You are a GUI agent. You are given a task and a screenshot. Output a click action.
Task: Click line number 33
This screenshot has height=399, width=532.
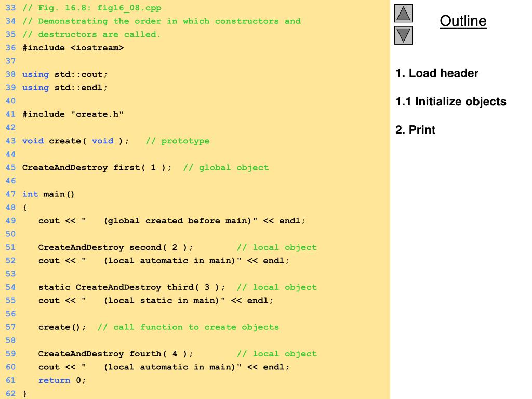(x=10, y=8)
